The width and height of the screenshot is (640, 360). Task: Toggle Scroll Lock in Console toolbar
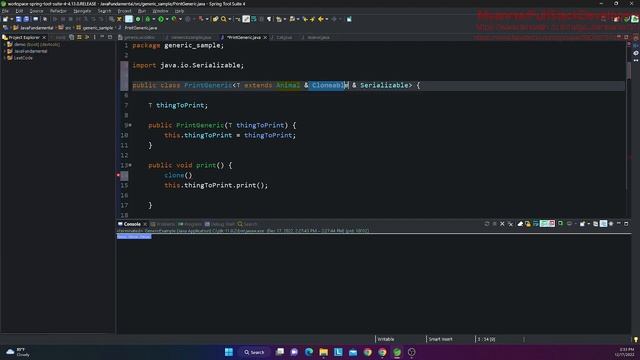click(528, 224)
